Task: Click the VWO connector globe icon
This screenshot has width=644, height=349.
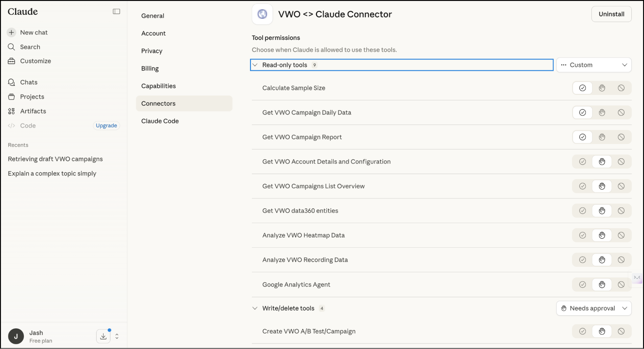Action: pos(262,14)
